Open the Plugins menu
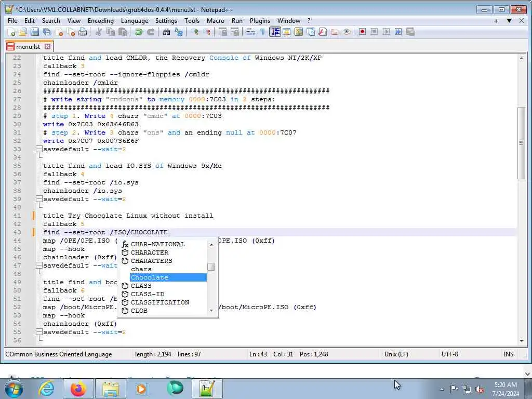Screen dimensions: 532x399 tap(260, 21)
